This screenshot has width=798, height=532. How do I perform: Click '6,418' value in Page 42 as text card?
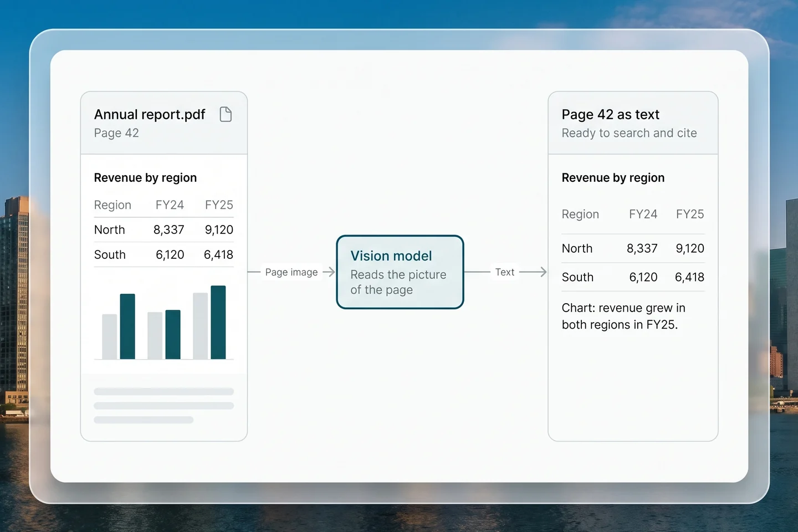pos(690,277)
